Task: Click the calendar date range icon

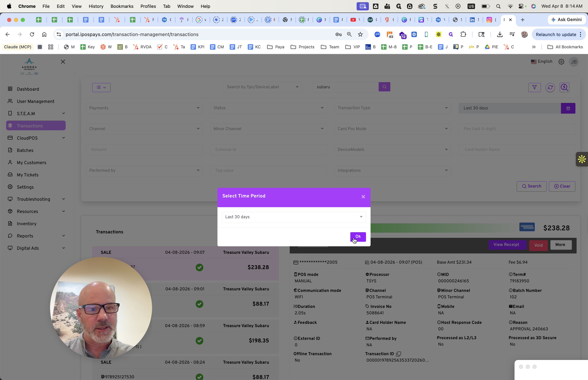Action: pyautogui.click(x=568, y=108)
